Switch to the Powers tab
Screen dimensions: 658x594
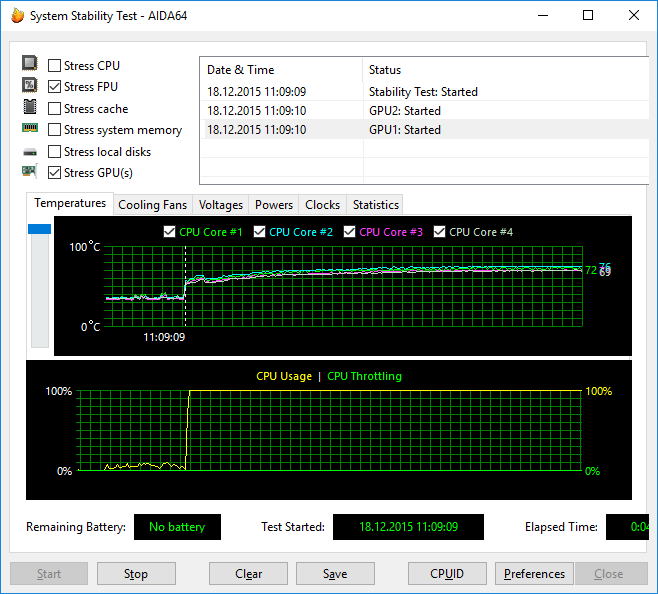click(x=274, y=205)
